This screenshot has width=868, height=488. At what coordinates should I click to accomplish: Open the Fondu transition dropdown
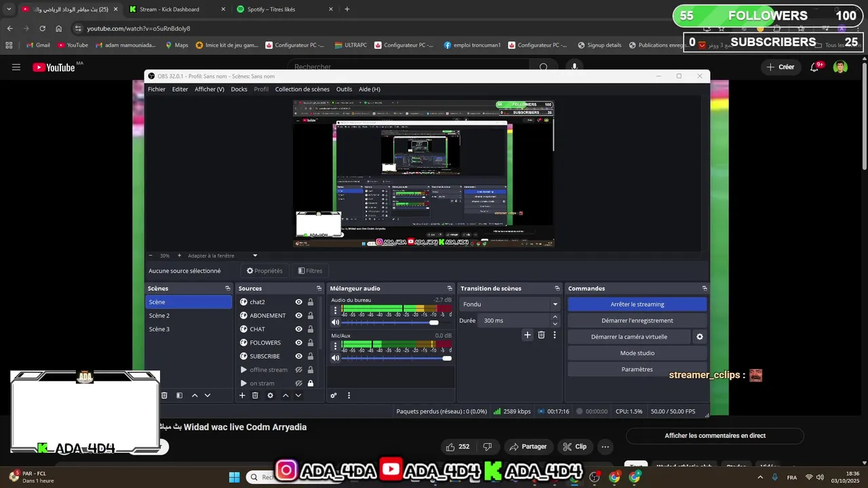(509, 304)
